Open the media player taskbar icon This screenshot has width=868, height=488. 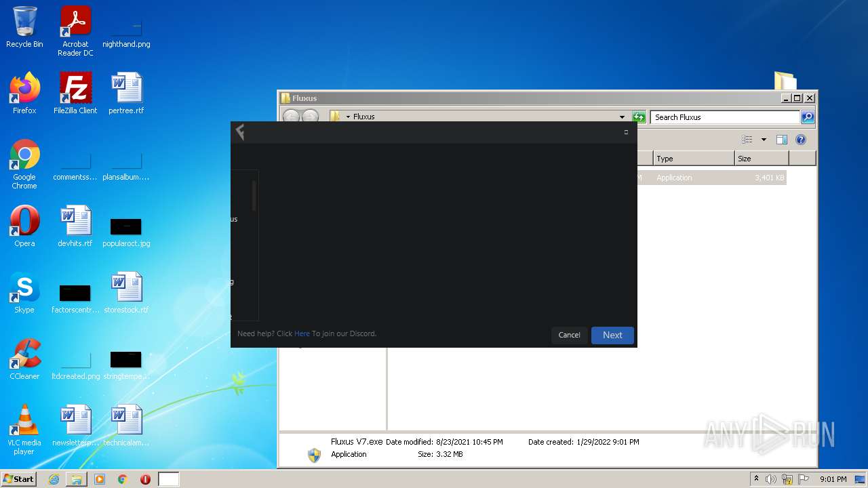pos(100,479)
